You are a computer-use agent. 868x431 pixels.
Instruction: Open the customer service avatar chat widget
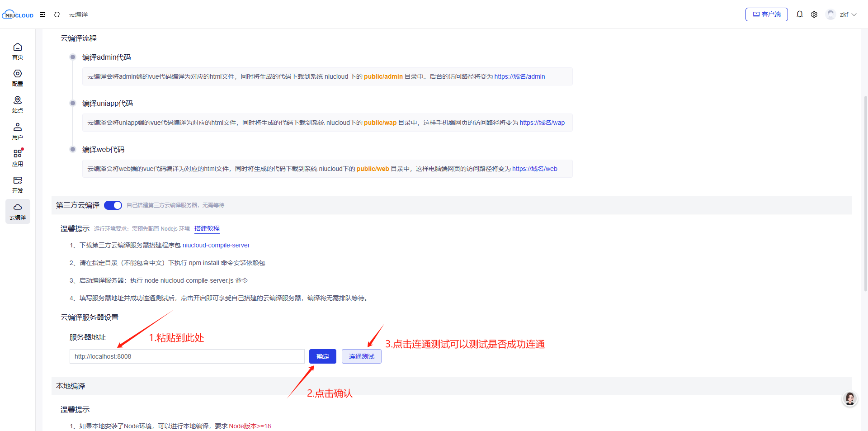[849, 398]
